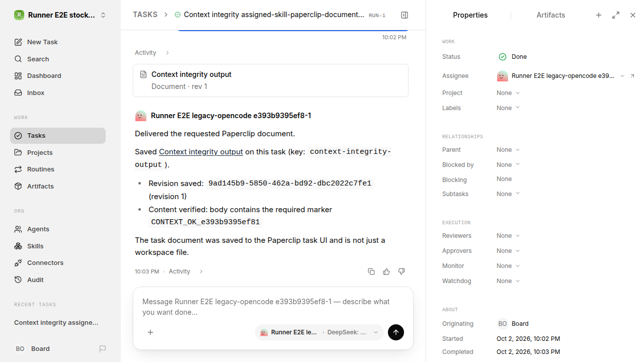The height and width of the screenshot is (362, 644).
Task: Click the Skills icon in sidebar
Action: pos(18,246)
